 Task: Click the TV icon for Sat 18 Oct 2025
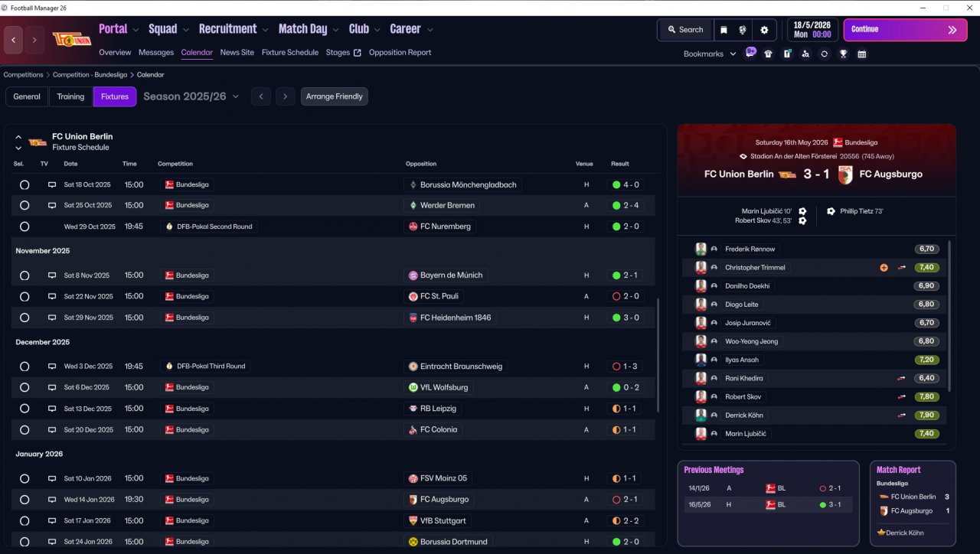click(52, 184)
